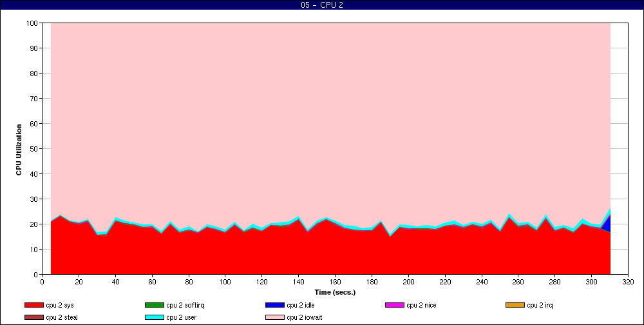
Task: Select the 'cpu 2 iowait' legend label
Action: (x=305, y=318)
